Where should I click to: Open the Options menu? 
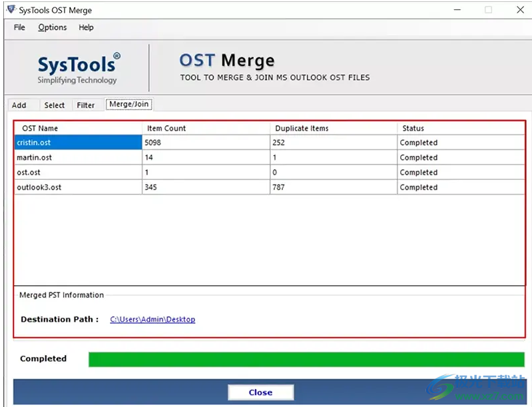tap(52, 27)
